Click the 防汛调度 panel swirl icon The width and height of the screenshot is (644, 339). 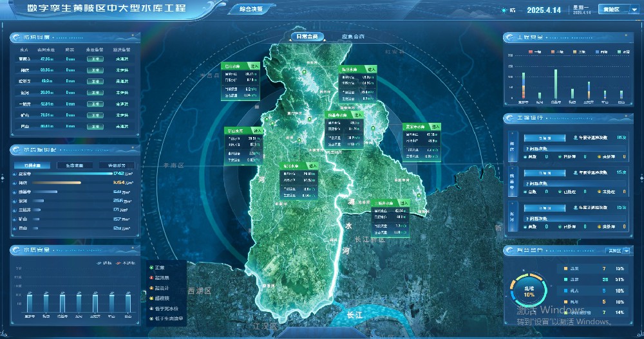pos(17,37)
